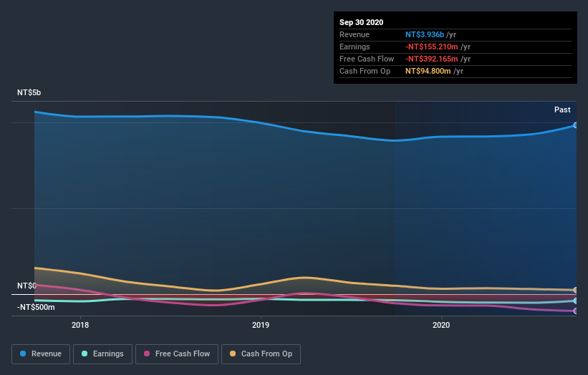Click the Free Cash Flow label in tooltip
Screen dimensions: 588x375
[367, 59]
